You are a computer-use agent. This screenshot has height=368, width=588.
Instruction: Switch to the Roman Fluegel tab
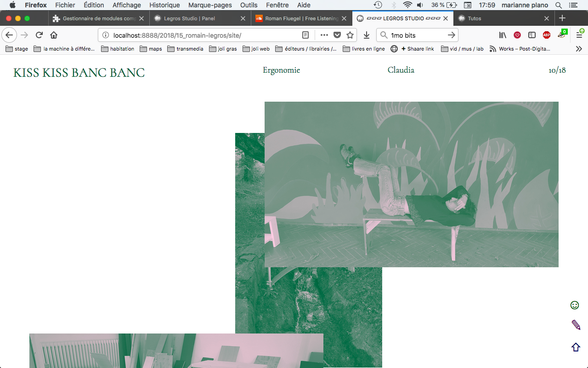301,18
